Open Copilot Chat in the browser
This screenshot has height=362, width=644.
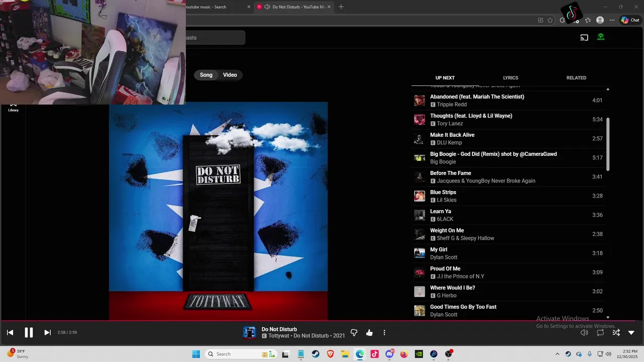(630, 20)
